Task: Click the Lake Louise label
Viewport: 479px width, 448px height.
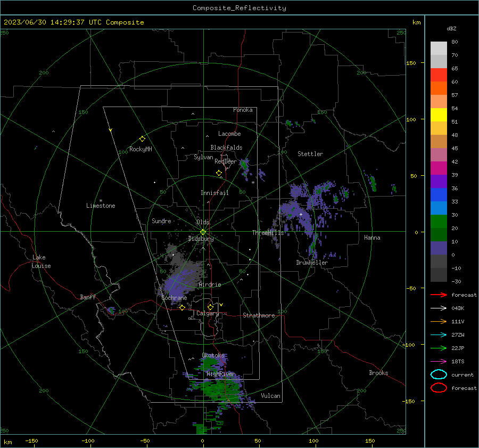Action: 41,262
